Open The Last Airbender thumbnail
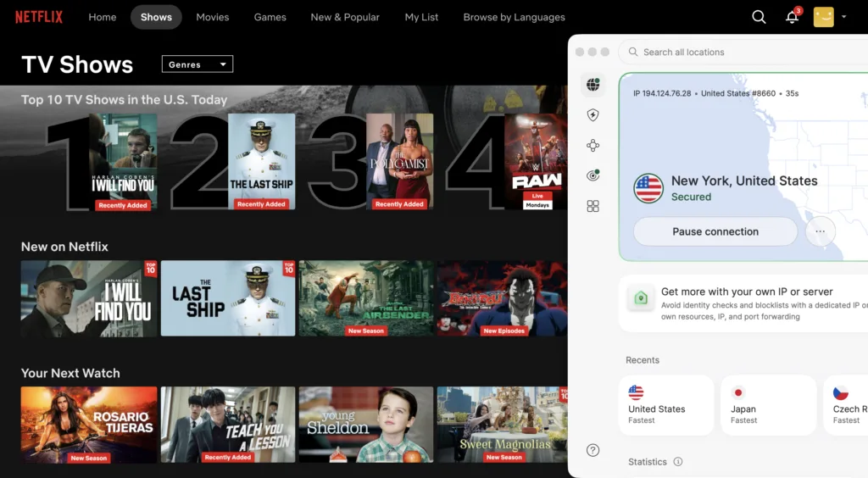868x478 pixels. (x=366, y=298)
